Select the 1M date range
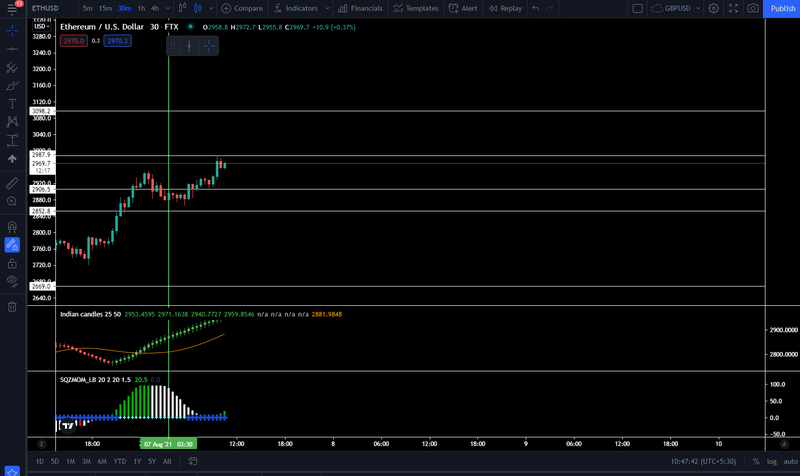This screenshot has height=476, width=800. [70, 461]
